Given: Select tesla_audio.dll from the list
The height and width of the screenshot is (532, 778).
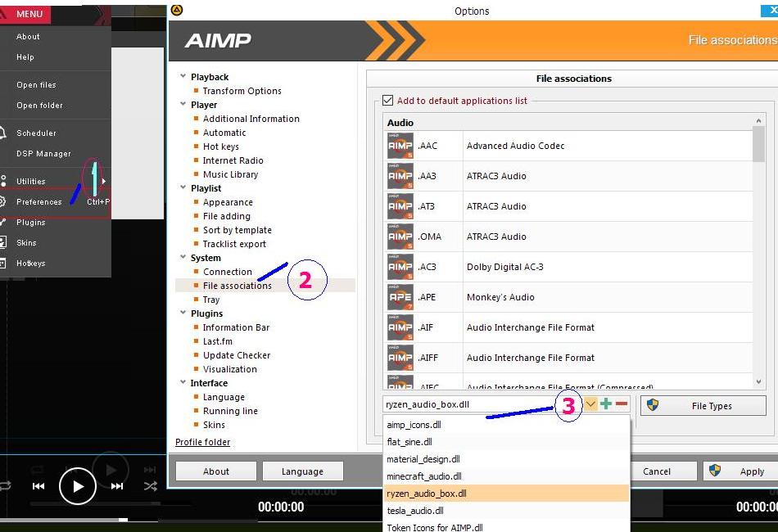Looking at the screenshot, I should pos(507,511).
